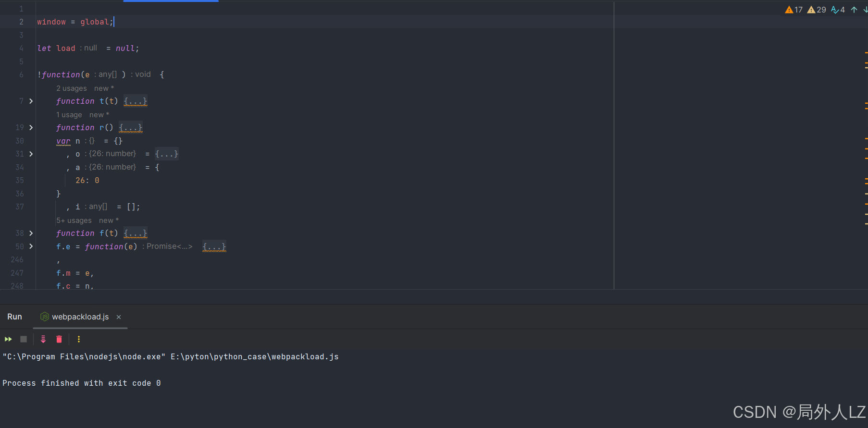Click 'Promise<...>' type hint on line 50
The image size is (868, 428).
click(170, 246)
